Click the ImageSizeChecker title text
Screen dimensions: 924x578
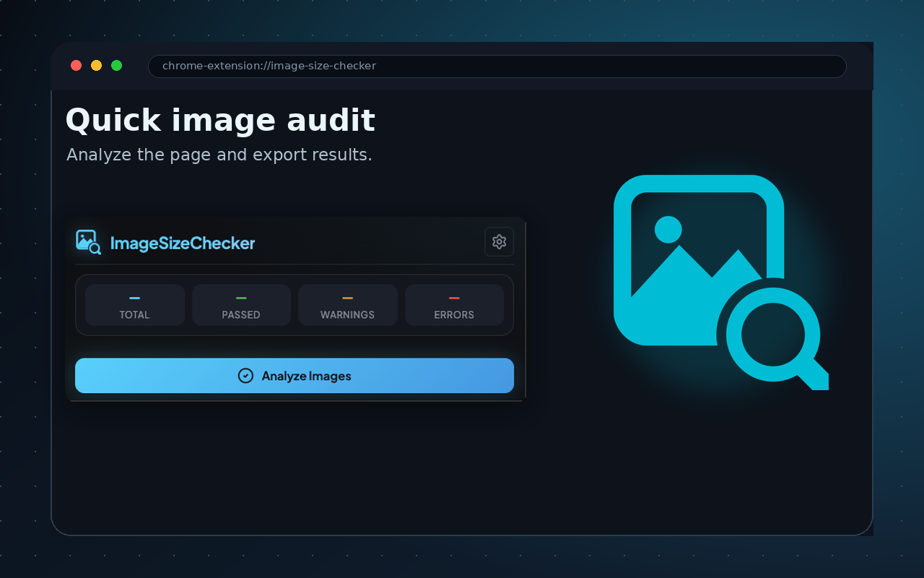(x=183, y=243)
